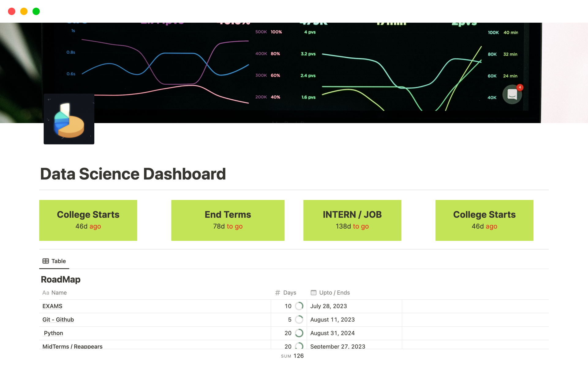Open the Upto / Ends column header menu
Viewport: 588px width, 368px height.
point(334,293)
